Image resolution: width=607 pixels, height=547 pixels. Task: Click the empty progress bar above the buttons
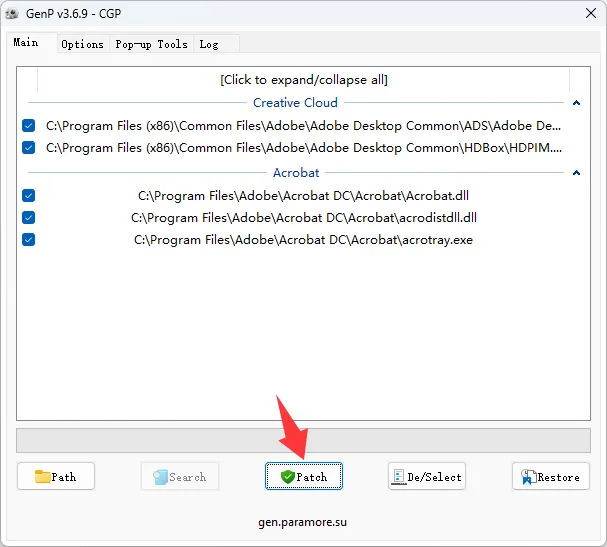[x=304, y=441]
